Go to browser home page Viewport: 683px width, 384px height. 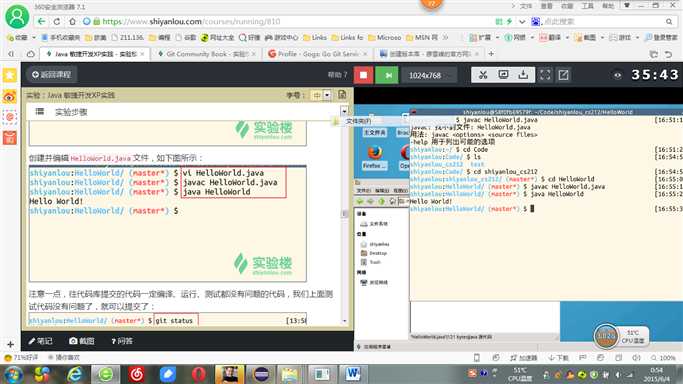click(72, 21)
